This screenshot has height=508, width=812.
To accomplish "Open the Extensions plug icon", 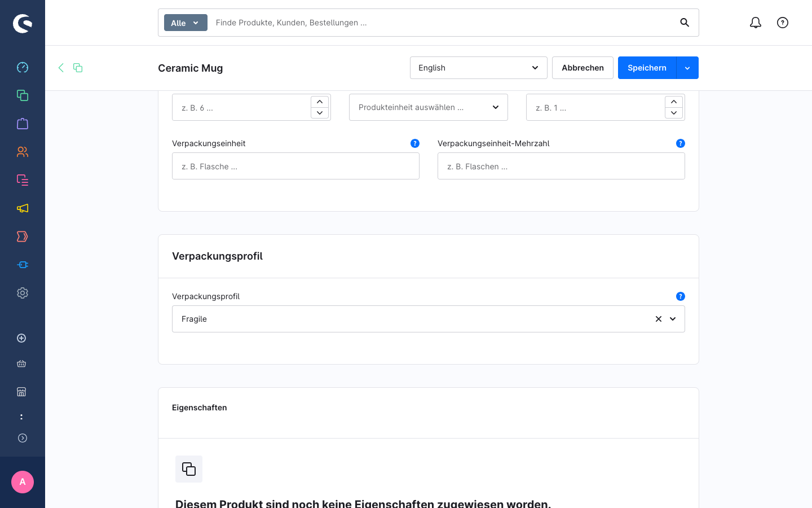I will coord(23,265).
